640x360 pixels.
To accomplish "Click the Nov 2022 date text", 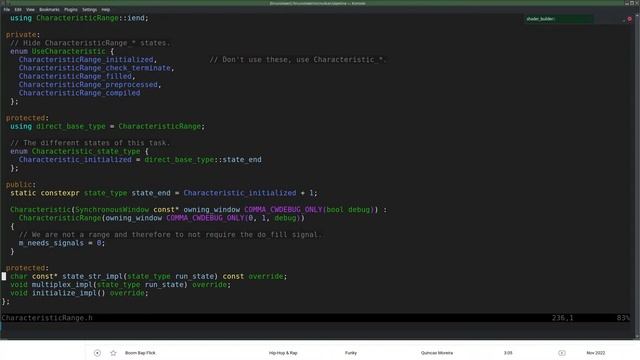I will (596, 353).
